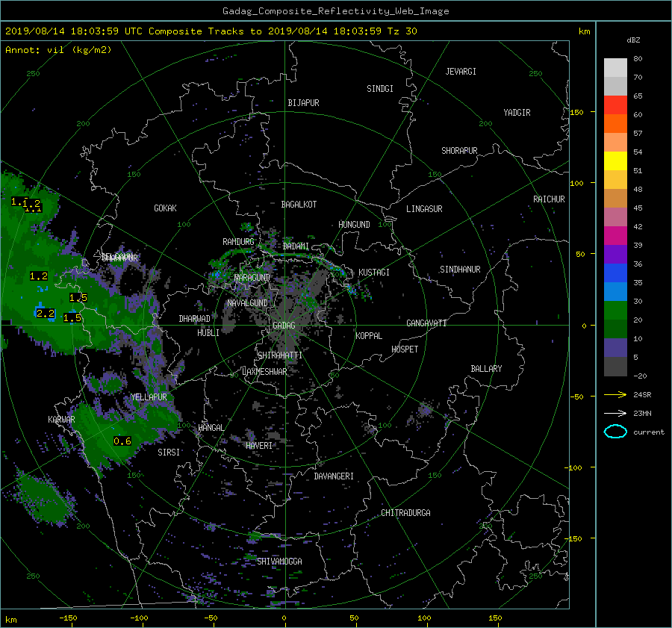Click the HAVERI city label
672x628 pixels.
tap(259, 445)
